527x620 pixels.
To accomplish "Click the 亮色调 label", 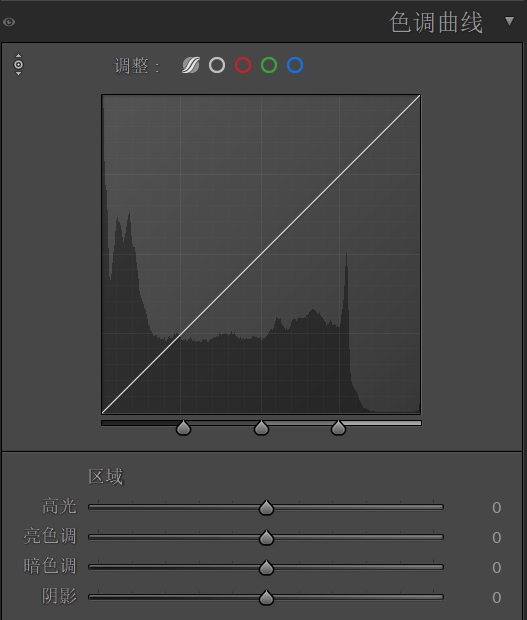I will pyautogui.click(x=50, y=537).
